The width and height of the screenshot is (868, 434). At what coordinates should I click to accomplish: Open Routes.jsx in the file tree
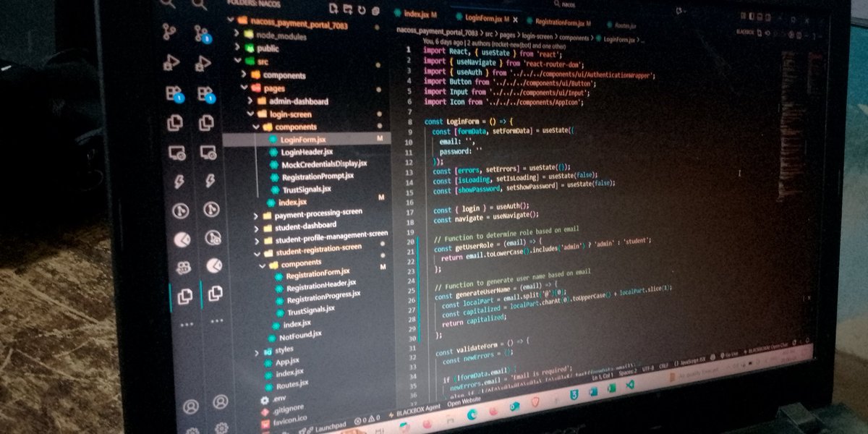(x=292, y=383)
